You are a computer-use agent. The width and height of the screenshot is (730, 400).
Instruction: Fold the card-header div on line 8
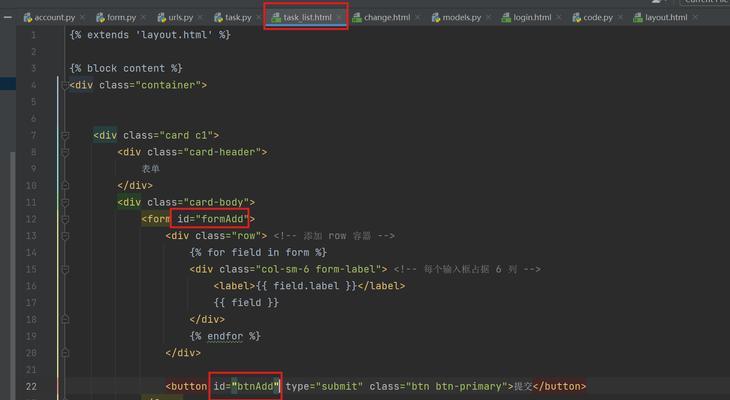[x=65, y=152]
